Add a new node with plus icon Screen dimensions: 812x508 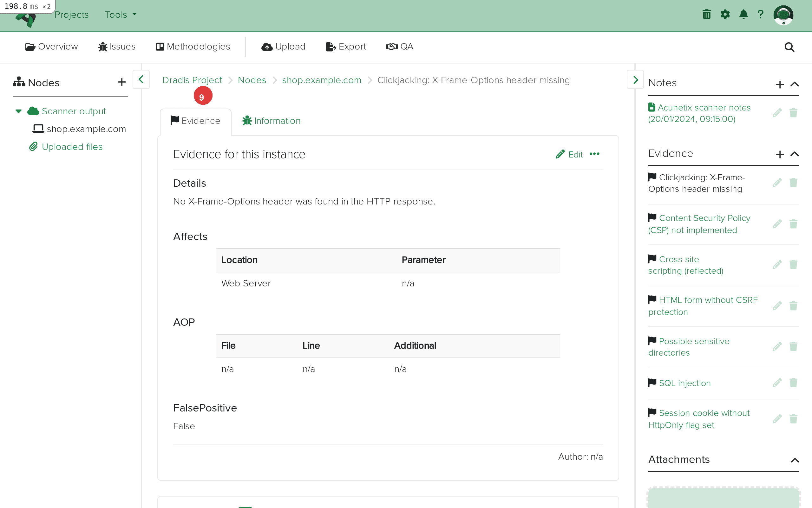coord(122,82)
